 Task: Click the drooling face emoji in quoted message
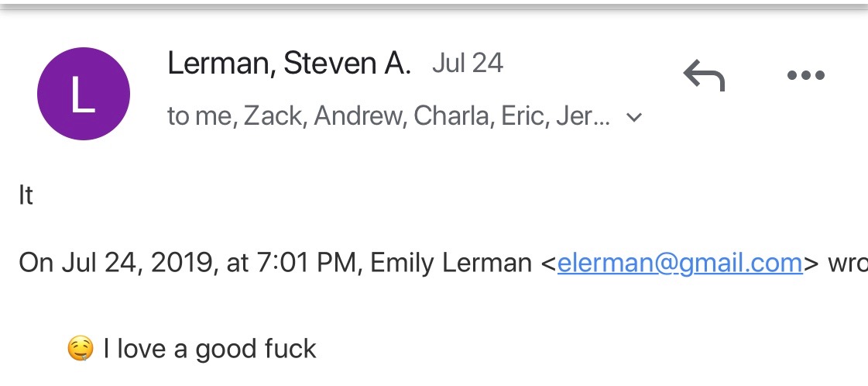80,350
